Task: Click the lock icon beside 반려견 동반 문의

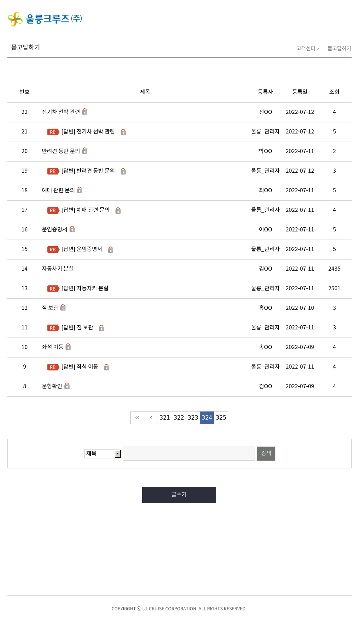Action: pyautogui.click(x=85, y=151)
